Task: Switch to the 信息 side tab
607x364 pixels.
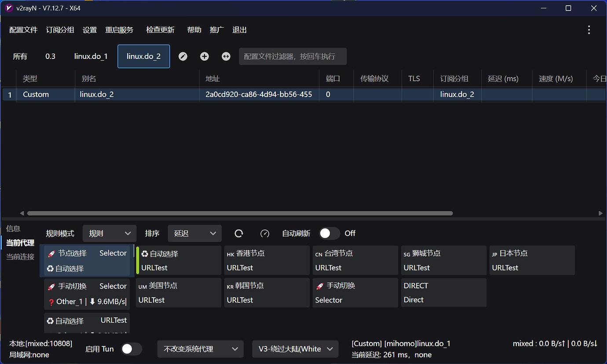Action: pos(13,229)
